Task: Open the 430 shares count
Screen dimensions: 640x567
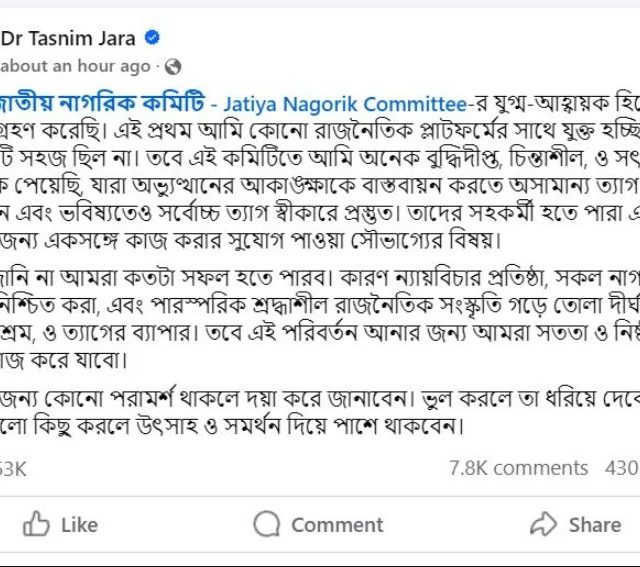Action: [622, 468]
